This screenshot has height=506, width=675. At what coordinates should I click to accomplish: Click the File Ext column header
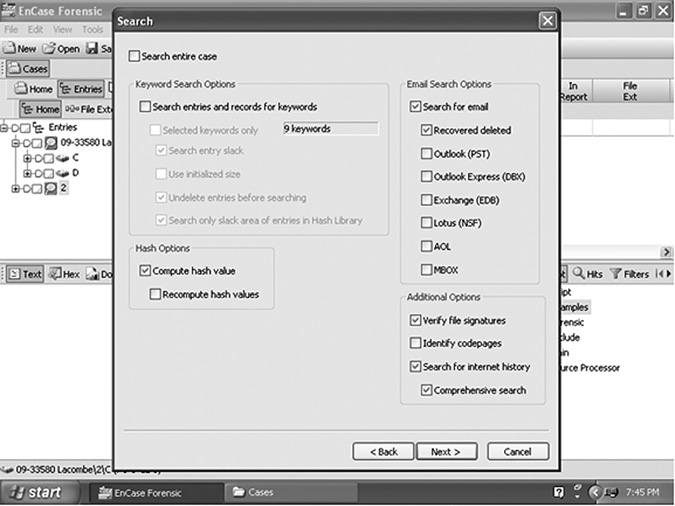click(630, 91)
